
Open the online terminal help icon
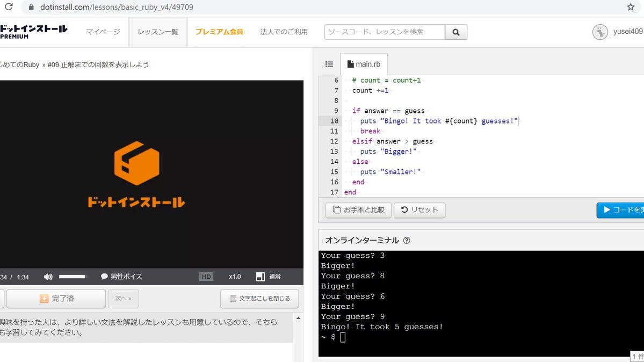(407, 241)
